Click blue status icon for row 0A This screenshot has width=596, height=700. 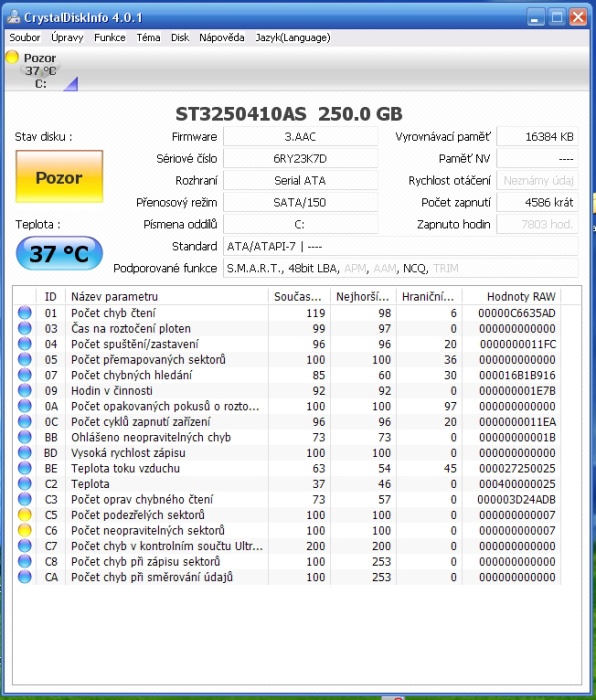tap(25, 406)
